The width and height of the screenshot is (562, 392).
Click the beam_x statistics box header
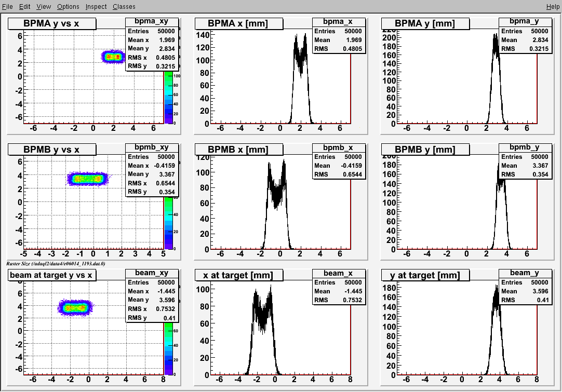(338, 273)
